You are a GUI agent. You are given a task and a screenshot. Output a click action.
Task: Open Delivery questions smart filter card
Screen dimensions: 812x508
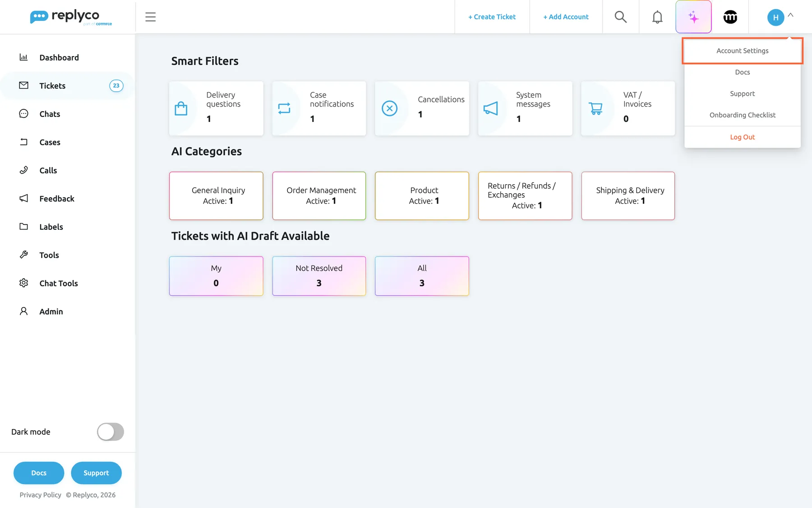[x=216, y=108]
